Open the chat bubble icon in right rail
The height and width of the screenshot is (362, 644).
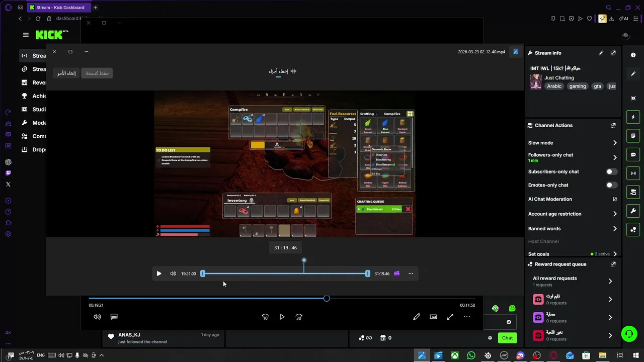click(633, 155)
